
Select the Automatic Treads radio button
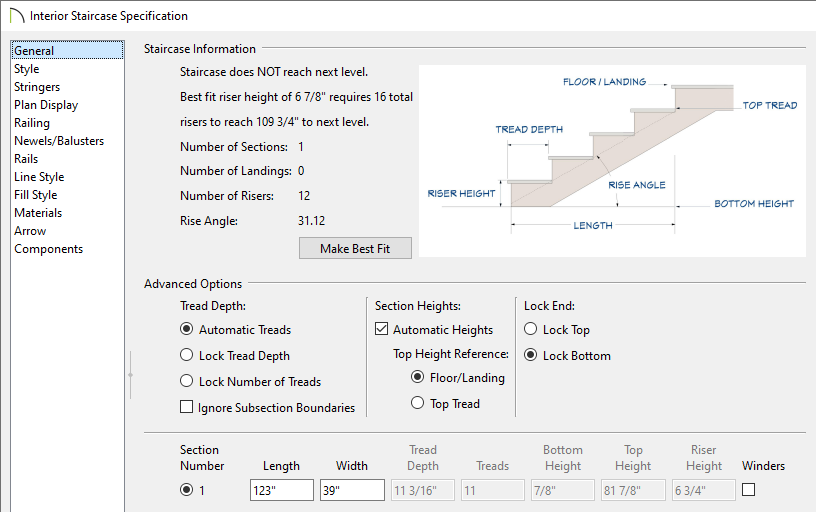point(186,329)
